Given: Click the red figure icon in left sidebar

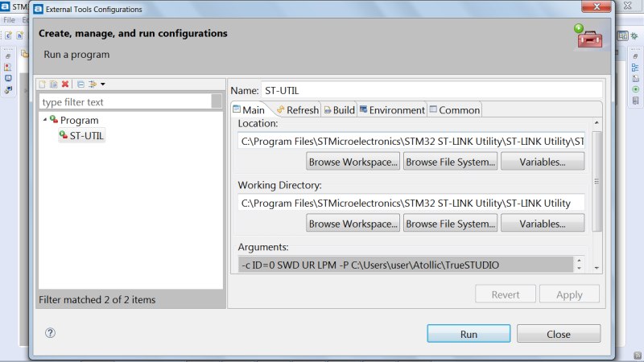Looking at the screenshot, I should [x=8, y=67].
